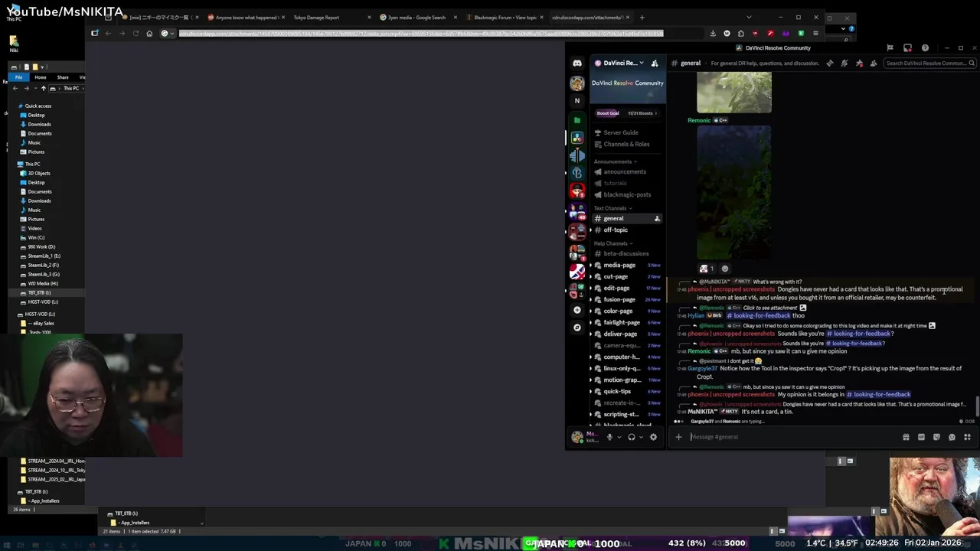Expand This PC tree in File Explorer

click(32, 164)
